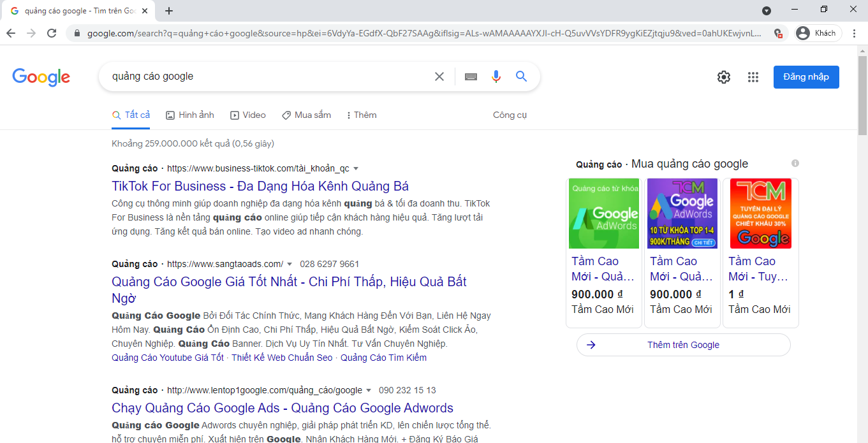The height and width of the screenshot is (443, 868).
Task: Clear the search query with X icon
Action: pos(439,76)
